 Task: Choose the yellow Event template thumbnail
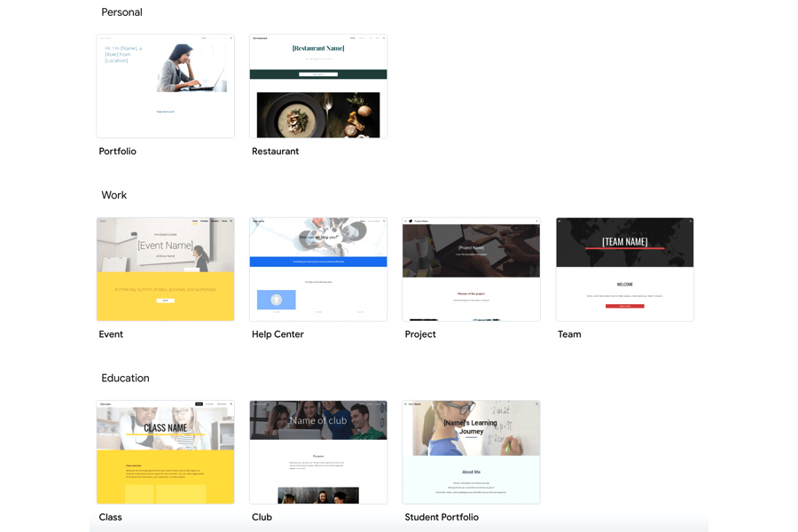[x=165, y=270]
